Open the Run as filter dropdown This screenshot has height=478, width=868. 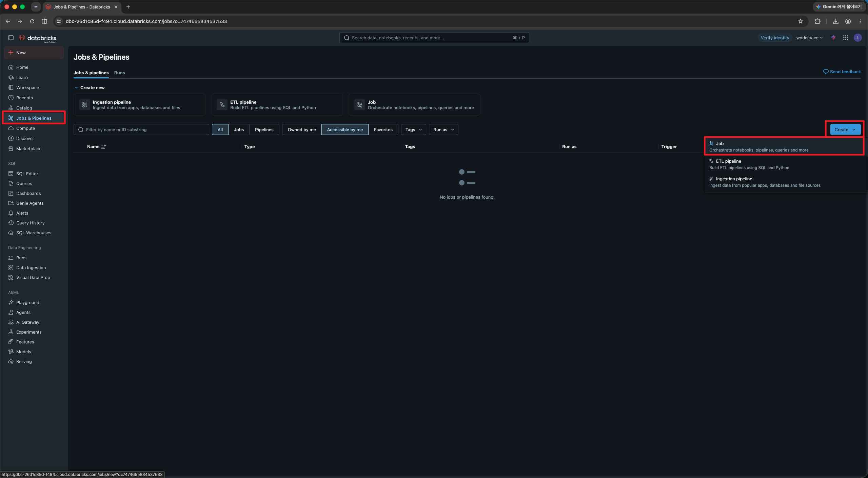click(443, 130)
